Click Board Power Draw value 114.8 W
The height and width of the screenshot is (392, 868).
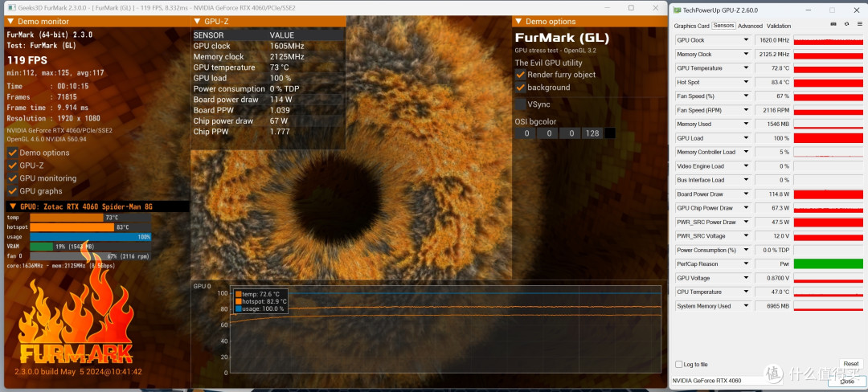pyautogui.click(x=773, y=194)
